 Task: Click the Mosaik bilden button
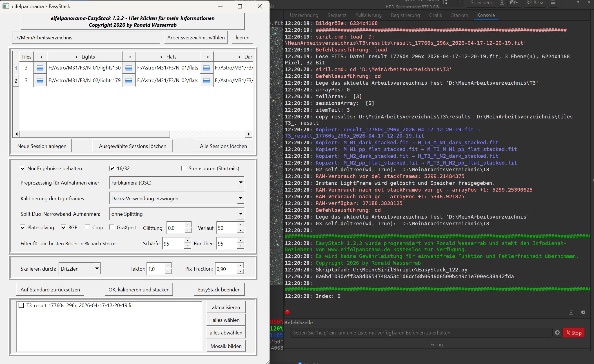(226, 346)
